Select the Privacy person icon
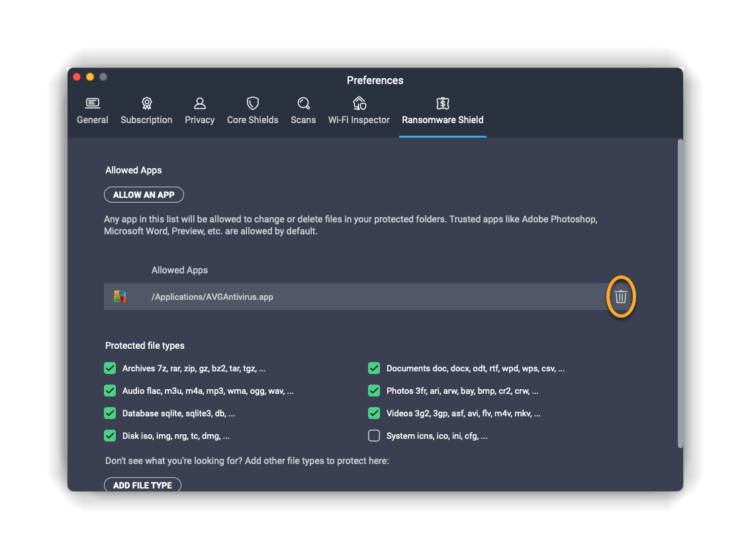The image size is (752, 560). pyautogui.click(x=199, y=103)
